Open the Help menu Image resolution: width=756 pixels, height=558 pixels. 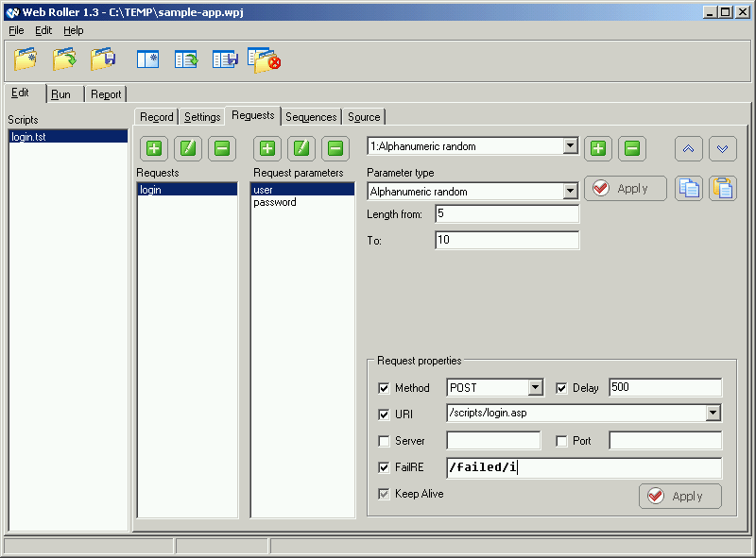tap(74, 30)
